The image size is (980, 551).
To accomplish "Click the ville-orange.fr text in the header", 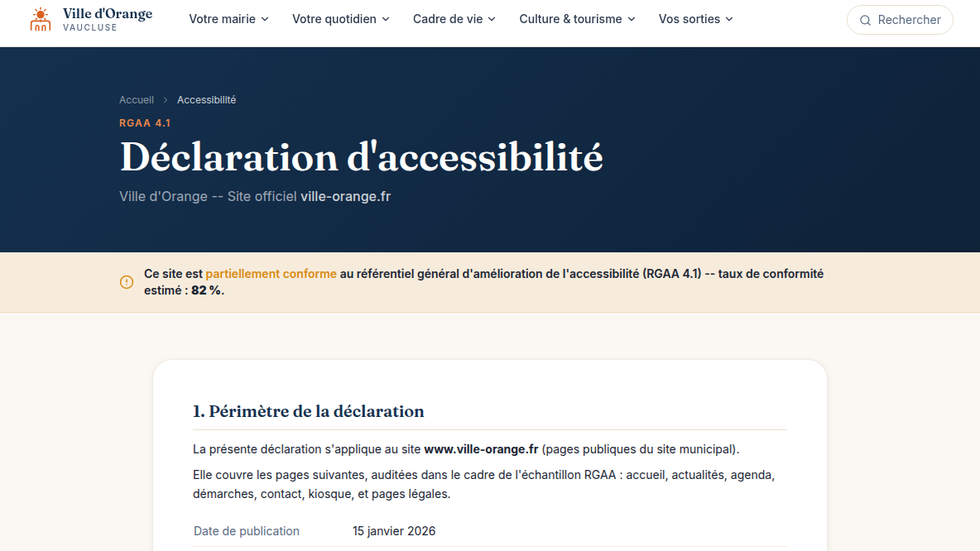I will point(346,196).
